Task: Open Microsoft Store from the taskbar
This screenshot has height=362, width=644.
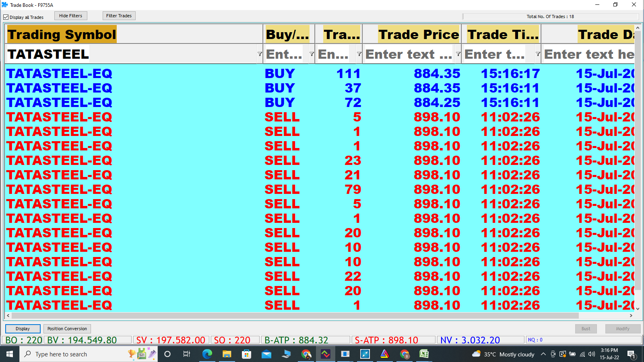Action: click(246, 354)
